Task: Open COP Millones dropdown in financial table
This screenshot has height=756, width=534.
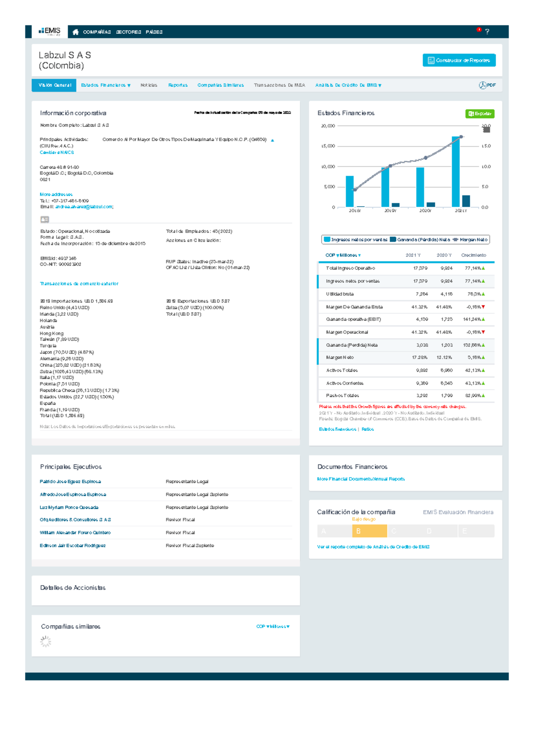Action: point(343,255)
